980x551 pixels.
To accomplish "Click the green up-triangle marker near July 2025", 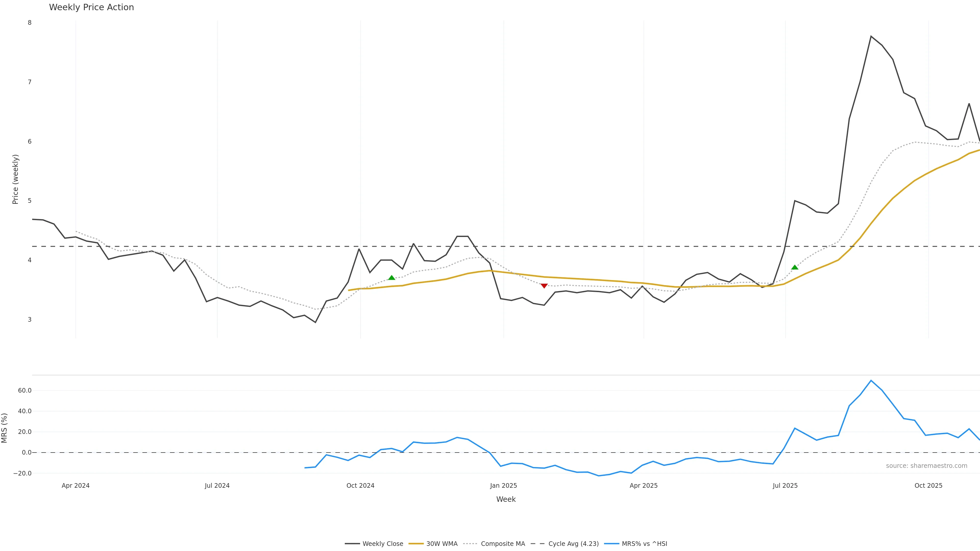I will 795,267.
